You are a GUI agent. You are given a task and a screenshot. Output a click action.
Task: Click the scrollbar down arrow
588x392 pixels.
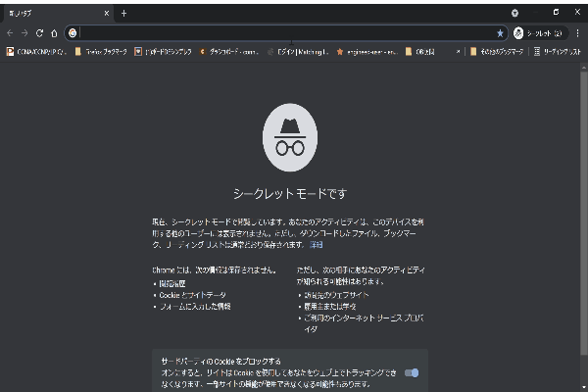583,387
